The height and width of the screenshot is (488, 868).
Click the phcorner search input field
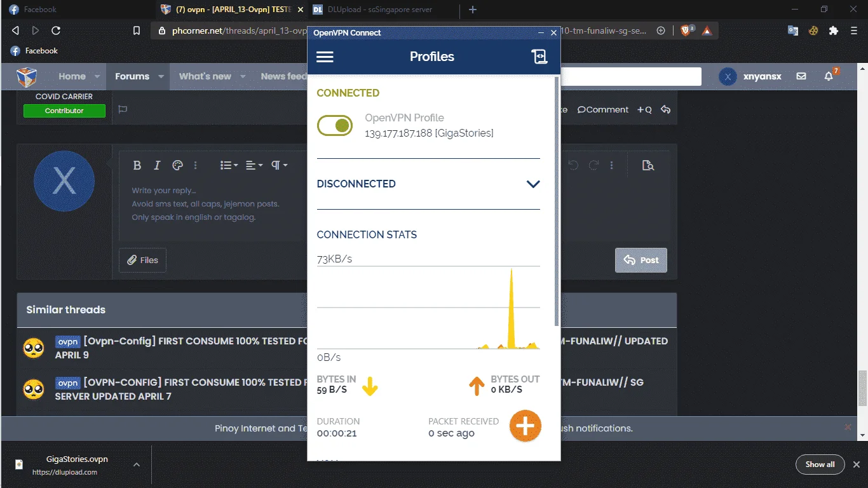point(631,76)
